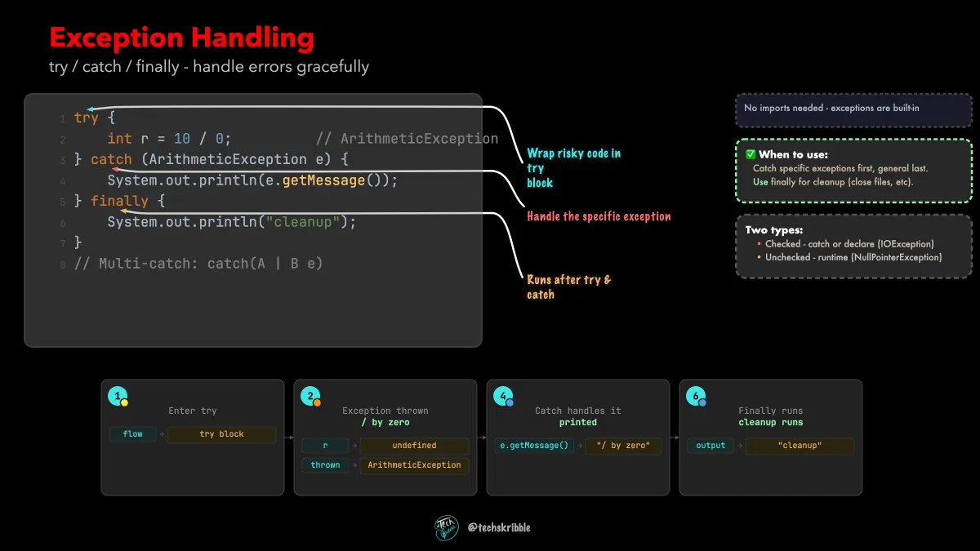The image size is (980, 551).
Task: Click the 'Handle the specific exception' annotation
Action: click(599, 216)
